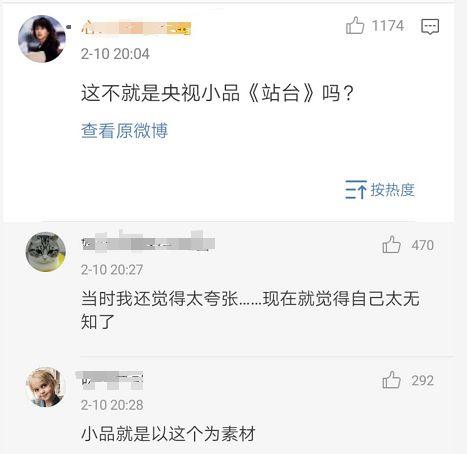
Task: Select the reply starting with 当时我还觉得太夸张
Action: [250, 310]
